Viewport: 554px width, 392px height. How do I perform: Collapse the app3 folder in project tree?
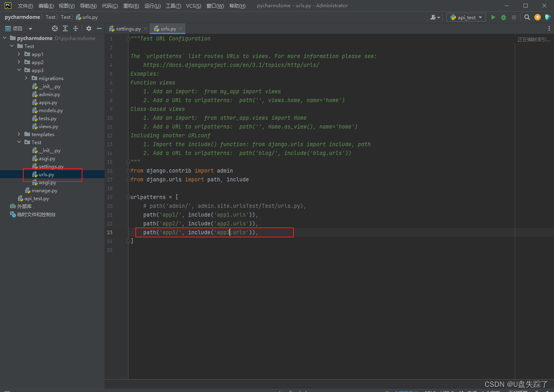(18, 70)
